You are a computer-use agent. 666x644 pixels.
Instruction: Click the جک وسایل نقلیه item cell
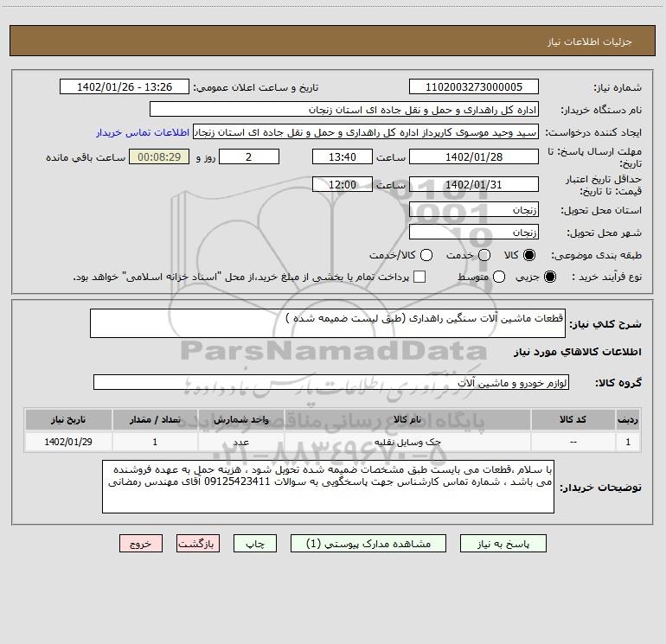pyautogui.click(x=407, y=442)
